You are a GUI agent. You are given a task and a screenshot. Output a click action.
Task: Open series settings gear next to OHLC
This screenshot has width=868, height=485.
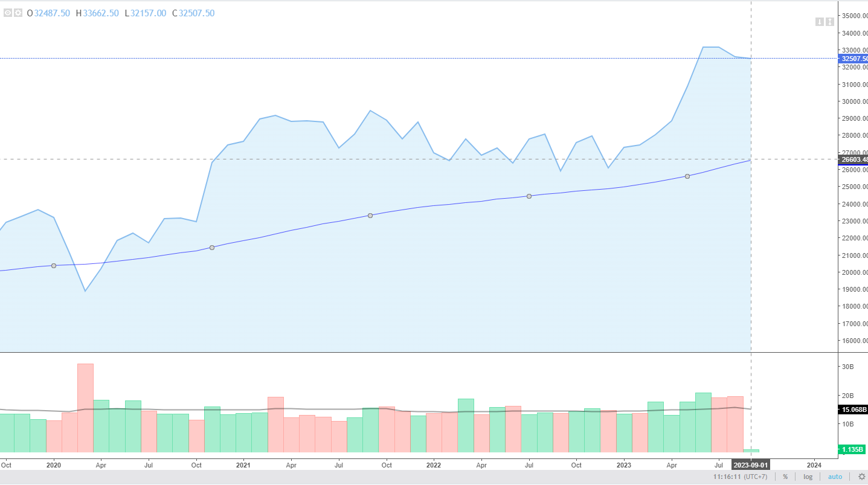pos(18,13)
